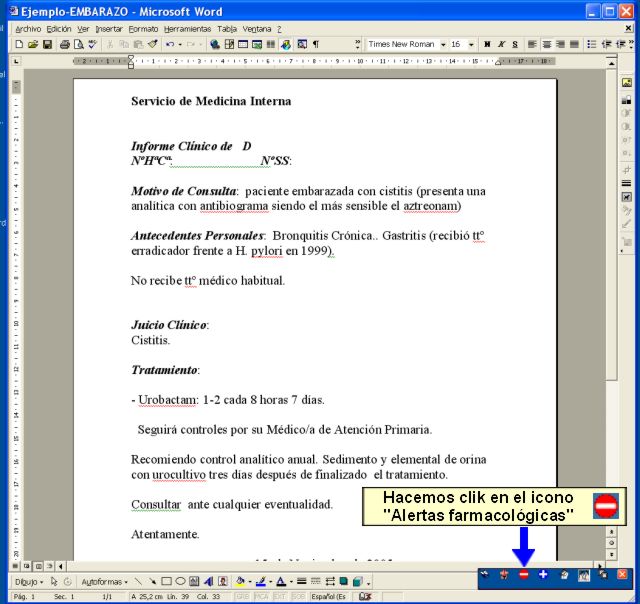Open the Tabla menu
Screen dimensions: 640x604
227,29
